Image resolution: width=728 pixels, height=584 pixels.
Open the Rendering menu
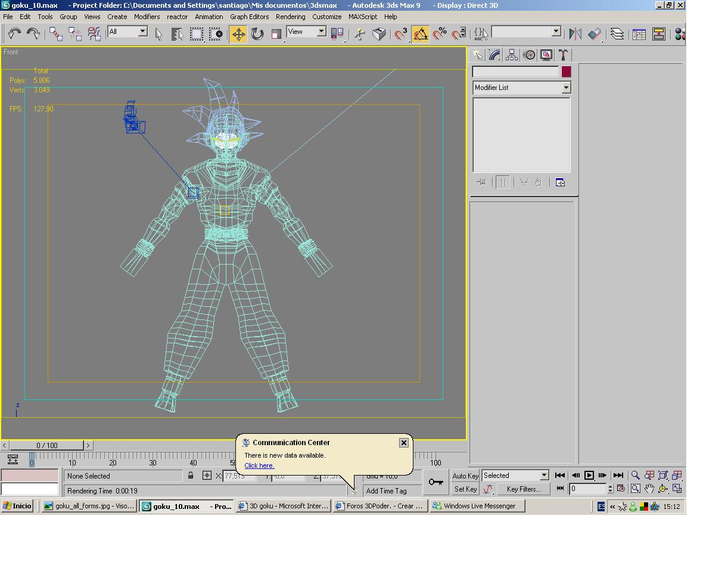(290, 17)
